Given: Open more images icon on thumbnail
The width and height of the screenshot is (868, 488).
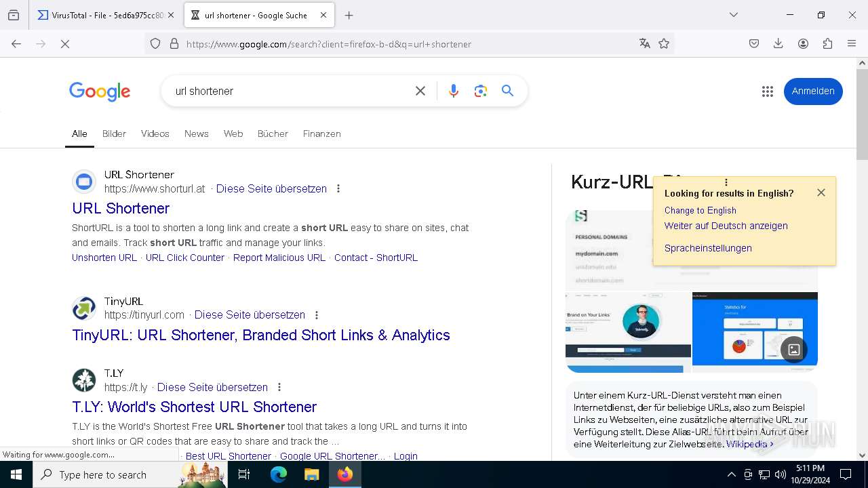Looking at the screenshot, I should click(x=794, y=350).
